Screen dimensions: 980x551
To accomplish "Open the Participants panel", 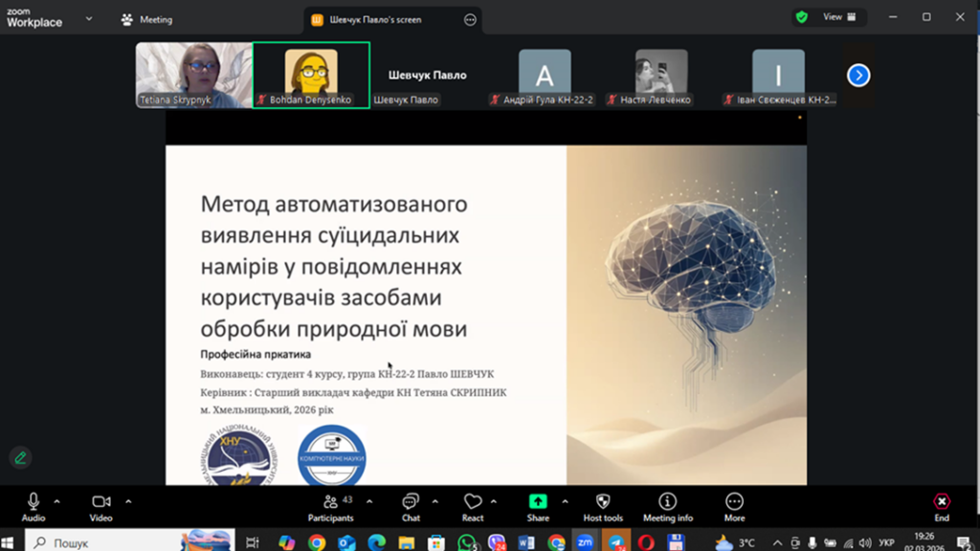I will 330,507.
